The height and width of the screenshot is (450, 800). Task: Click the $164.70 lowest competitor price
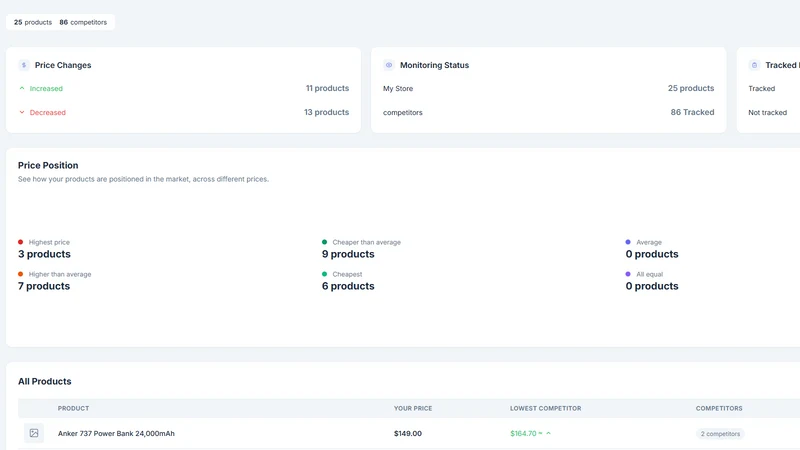click(523, 433)
